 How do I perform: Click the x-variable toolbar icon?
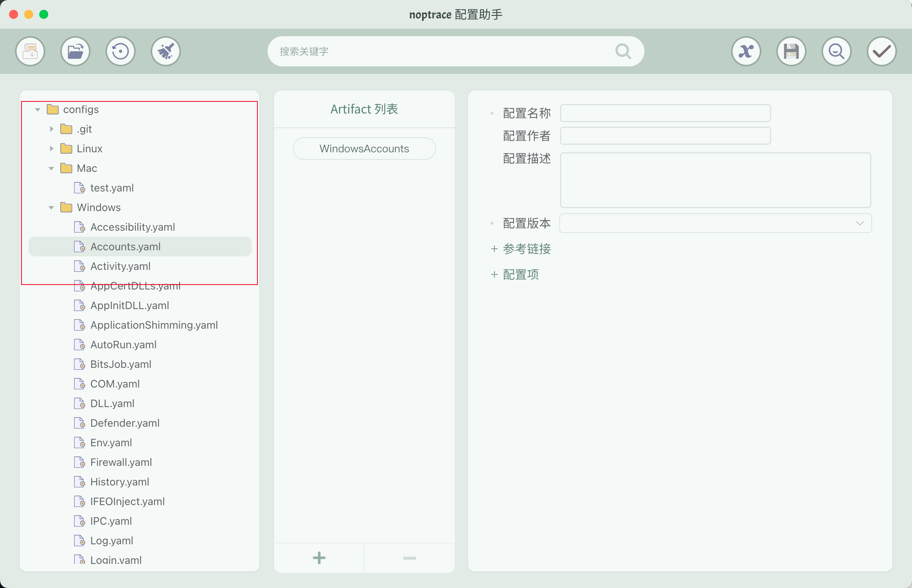click(745, 51)
